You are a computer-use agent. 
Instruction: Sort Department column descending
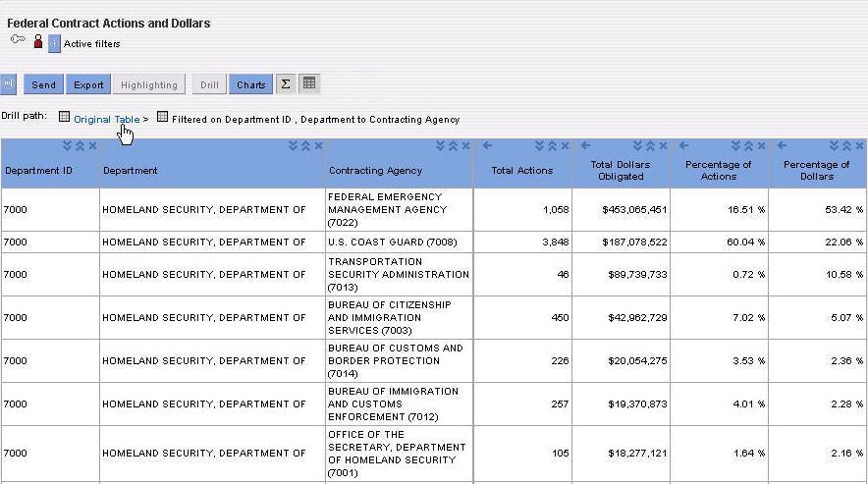point(293,145)
